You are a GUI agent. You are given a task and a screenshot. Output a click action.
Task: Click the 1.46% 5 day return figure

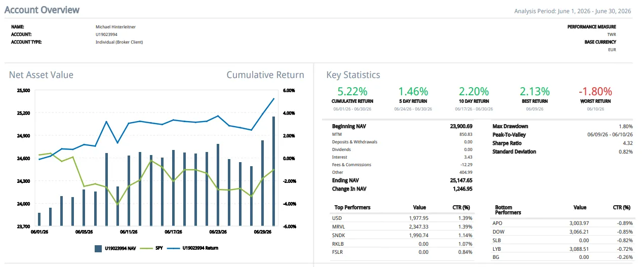(x=413, y=91)
